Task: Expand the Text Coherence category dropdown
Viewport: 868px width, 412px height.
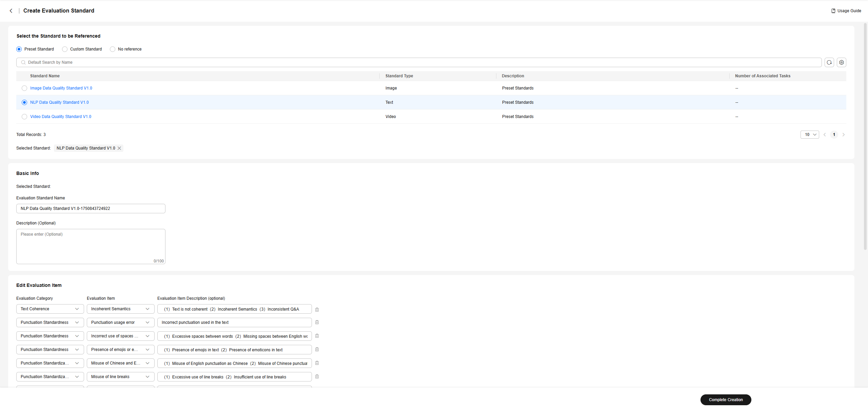Action: (50, 309)
